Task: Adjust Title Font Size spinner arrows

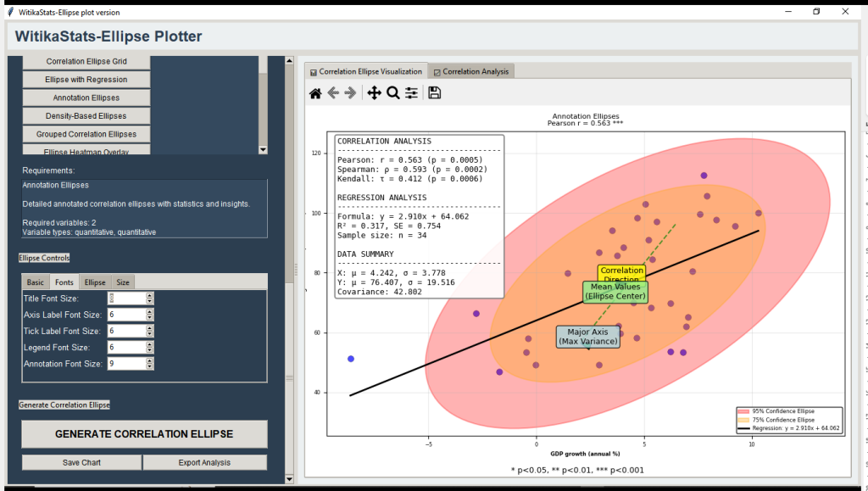Action: pyautogui.click(x=149, y=299)
